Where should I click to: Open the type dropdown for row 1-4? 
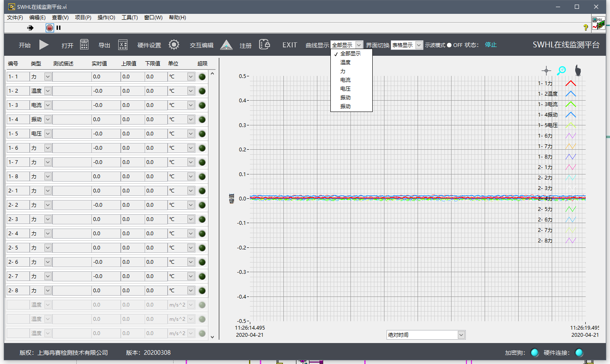[x=48, y=120]
